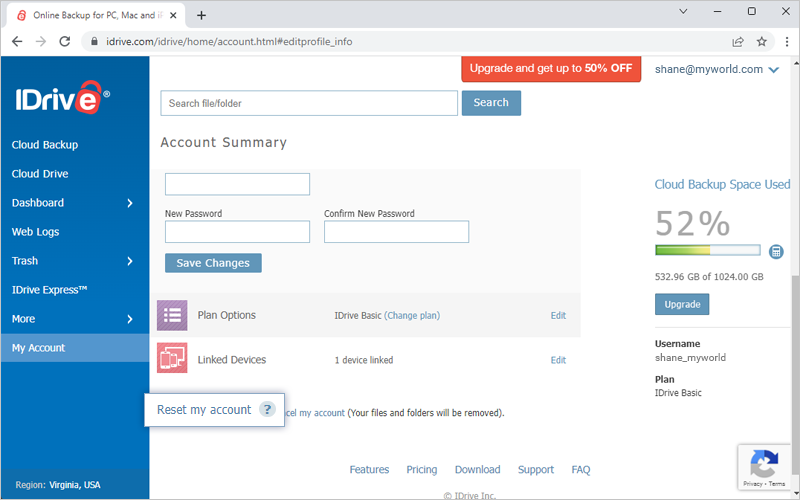The width and height of the screenshot is (800, 500).
Task: Click Save Changes
Action: (213, 263)
